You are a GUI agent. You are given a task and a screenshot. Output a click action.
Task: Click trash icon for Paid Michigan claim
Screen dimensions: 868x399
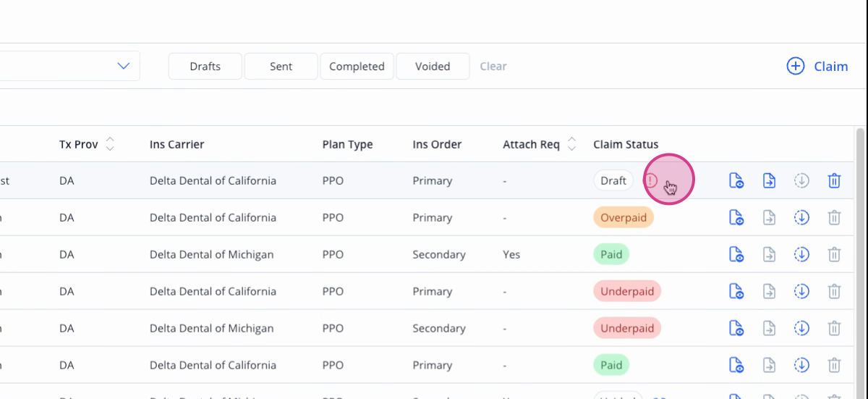pyautogui.click(x=834, y=254)
